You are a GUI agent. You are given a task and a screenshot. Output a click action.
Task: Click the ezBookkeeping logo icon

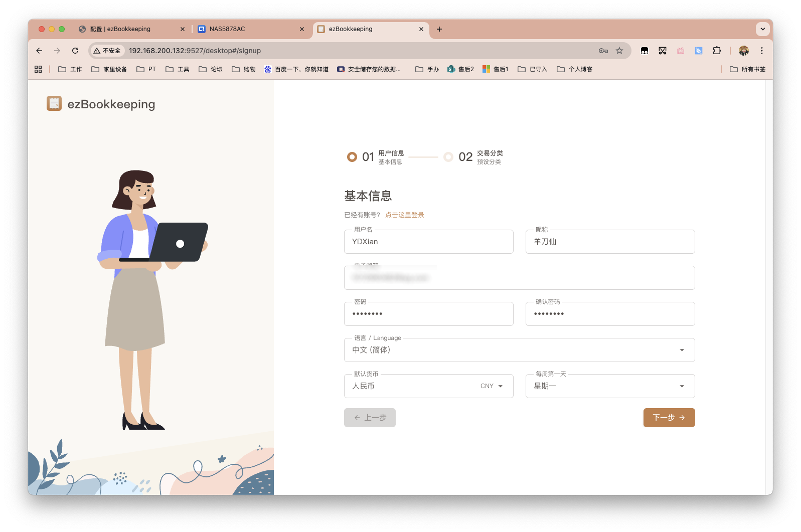coord(54,103)
